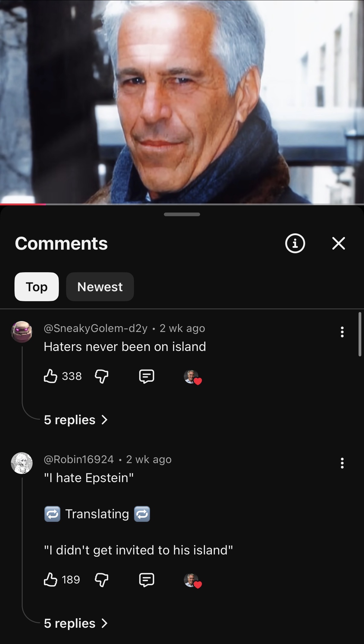Reply to the SneakyGolem-d2y comment

point(147,376)
